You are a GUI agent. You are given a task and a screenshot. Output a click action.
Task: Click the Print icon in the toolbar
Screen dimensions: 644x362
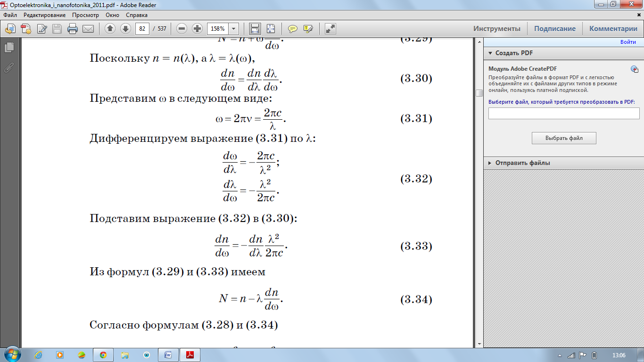pyautogui.click(x=73, y=29)
